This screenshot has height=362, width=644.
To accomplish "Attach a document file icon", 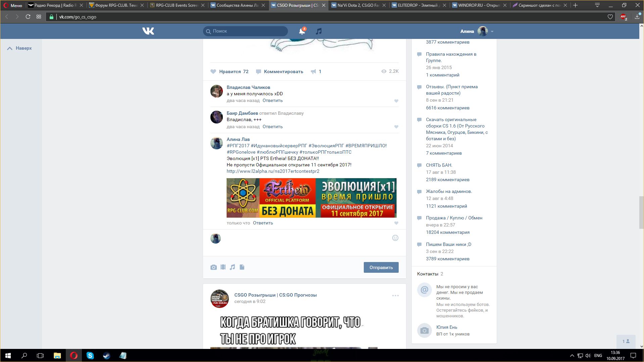I will point(242,267).
